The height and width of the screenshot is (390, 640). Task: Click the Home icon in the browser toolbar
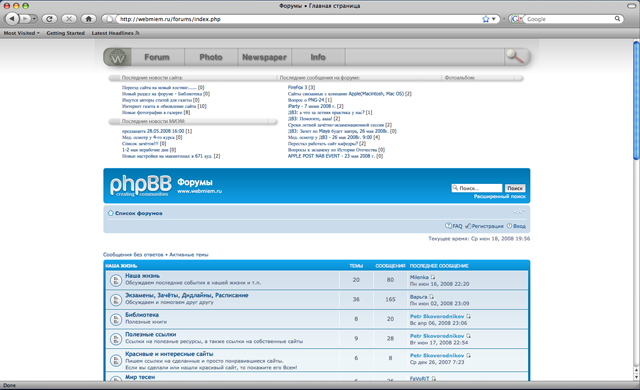click(x=89, y=19)
